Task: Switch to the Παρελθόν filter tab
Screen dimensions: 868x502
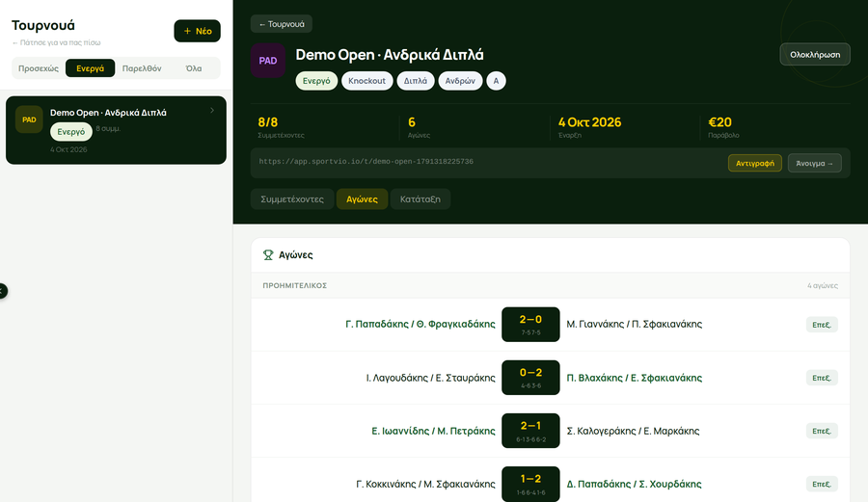Action: [x=142, y=68]
